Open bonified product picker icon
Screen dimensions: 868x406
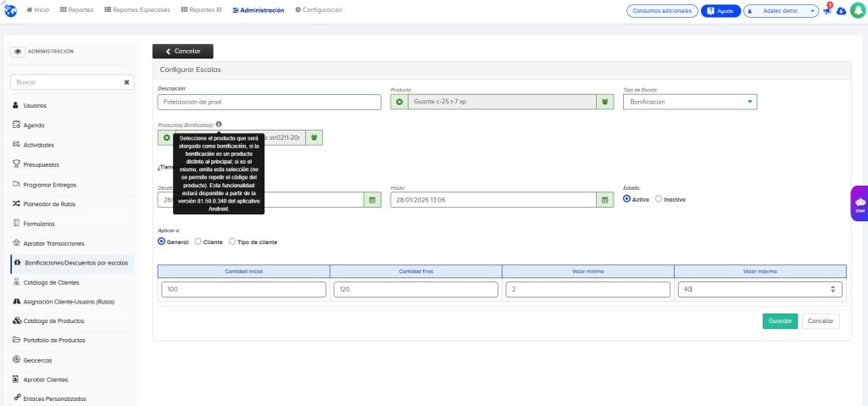tap(314, 137)
